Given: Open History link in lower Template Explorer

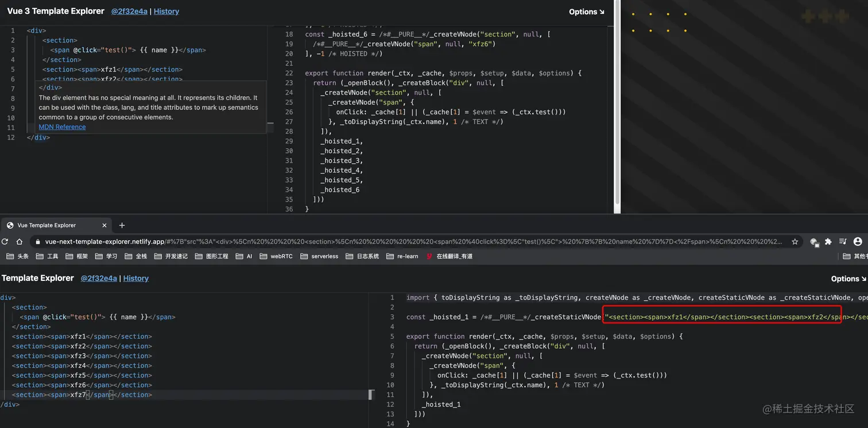Looking at the screenshot, I should click(136, 279).
